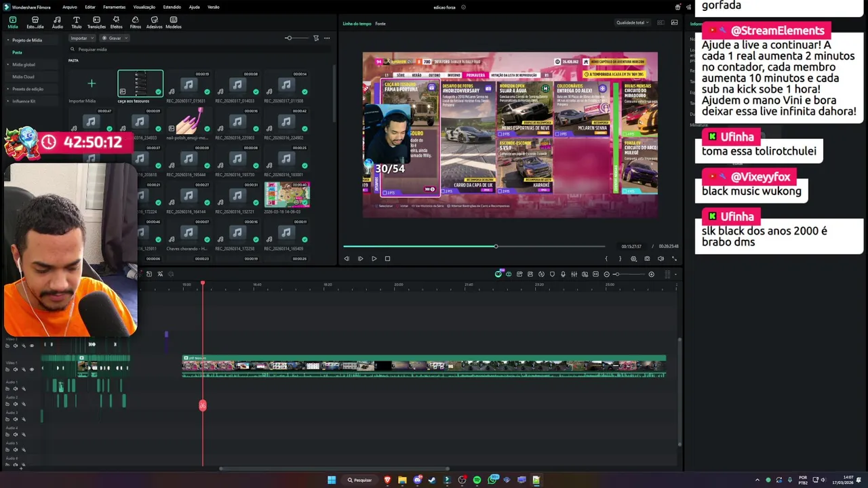The height and width of the screenshot is (488, 868).
Task: Open the Mídia tab
Action: tap(13, 22)
